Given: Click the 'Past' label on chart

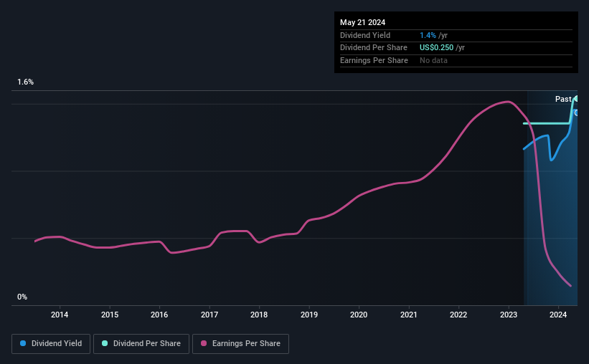Looking at the screenshot, I should point(563,99).
